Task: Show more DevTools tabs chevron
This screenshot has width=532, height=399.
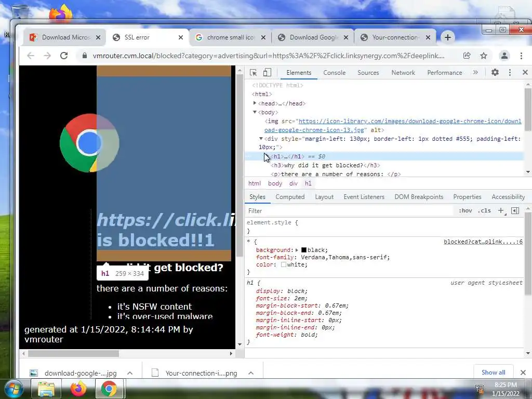Action: pyautogui.click(x=475, y=72)
